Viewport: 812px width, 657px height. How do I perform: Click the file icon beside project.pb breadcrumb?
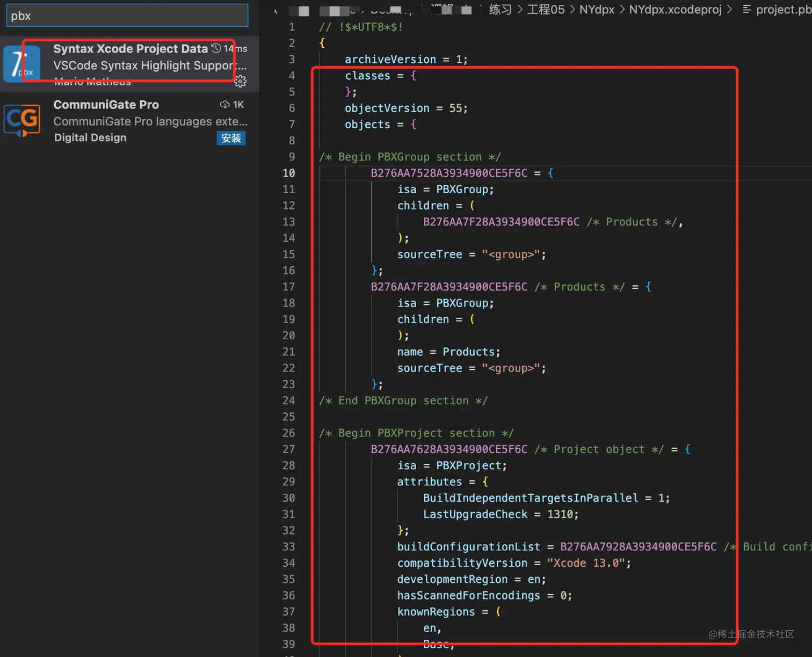tap(746, 9)
